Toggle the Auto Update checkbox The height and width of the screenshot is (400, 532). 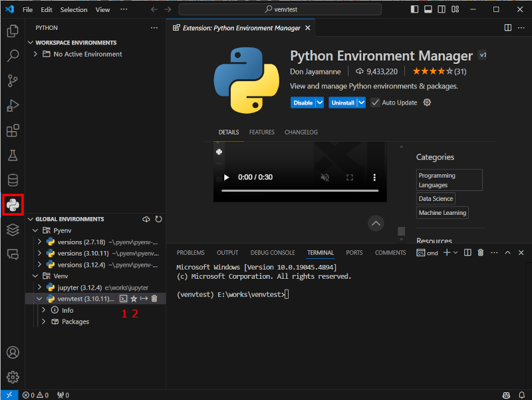[375, 102]
